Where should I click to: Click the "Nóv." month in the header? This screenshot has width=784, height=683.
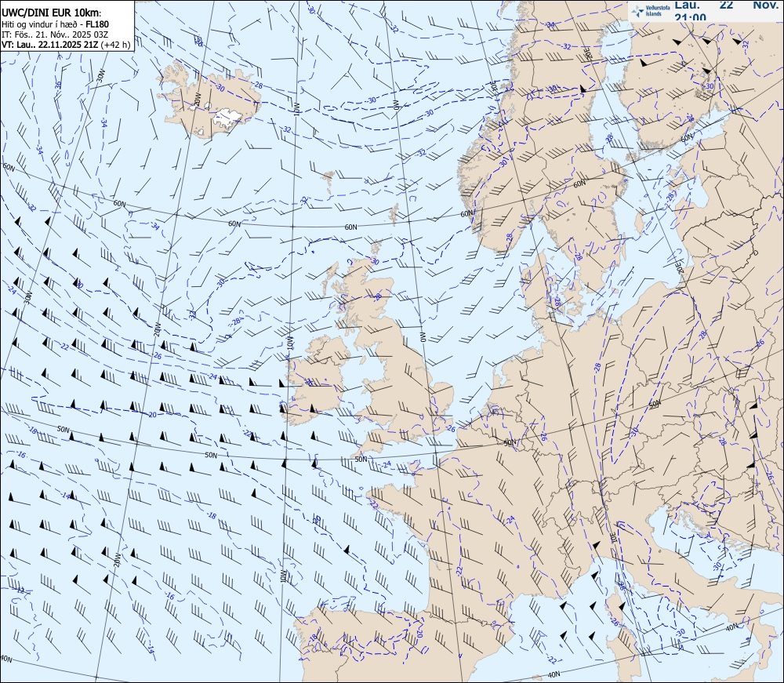[765, 5]
